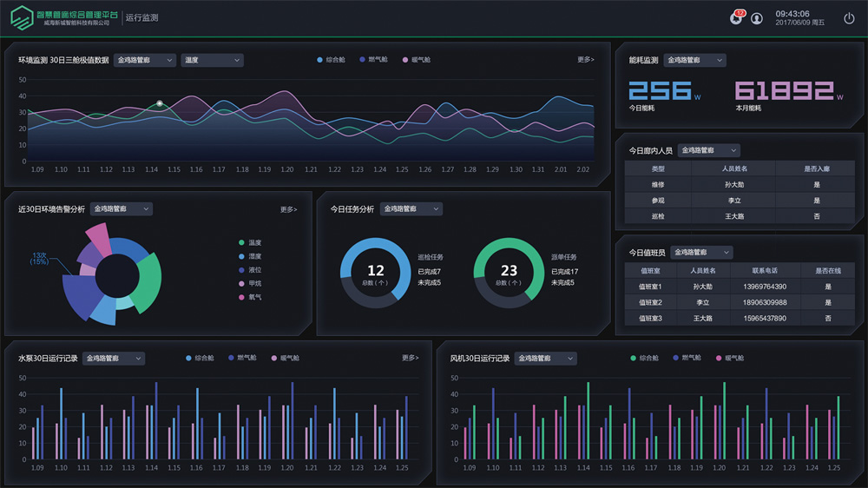868x488 pixels.
Task: Click the 09:43:06 clock display
Action: pos(792,14)
